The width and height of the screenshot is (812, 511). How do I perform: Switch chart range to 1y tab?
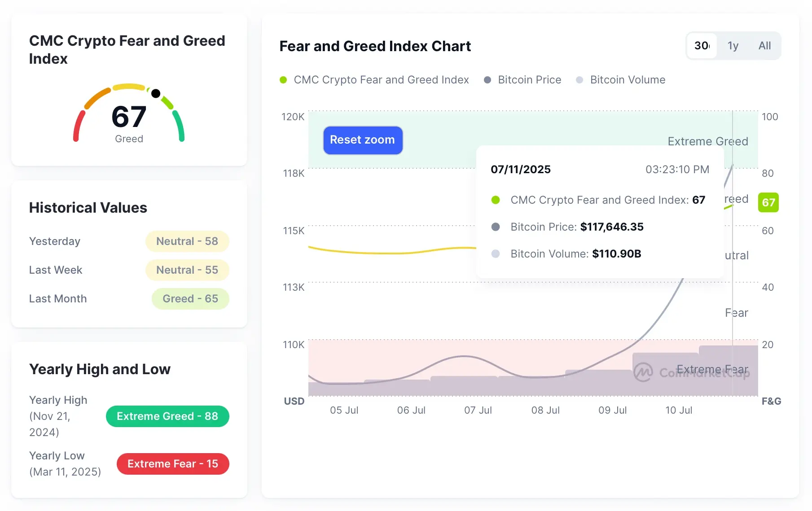click(733, 46)
